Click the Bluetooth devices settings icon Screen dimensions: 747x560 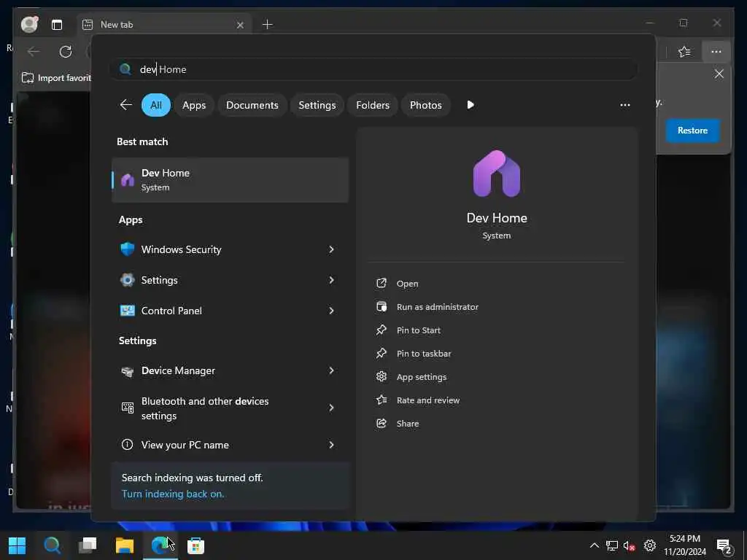tap(127, 408)
